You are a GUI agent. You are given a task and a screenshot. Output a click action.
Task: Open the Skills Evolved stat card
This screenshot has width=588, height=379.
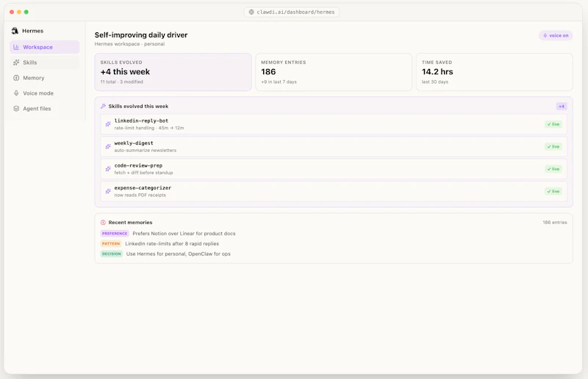point(173,72)
